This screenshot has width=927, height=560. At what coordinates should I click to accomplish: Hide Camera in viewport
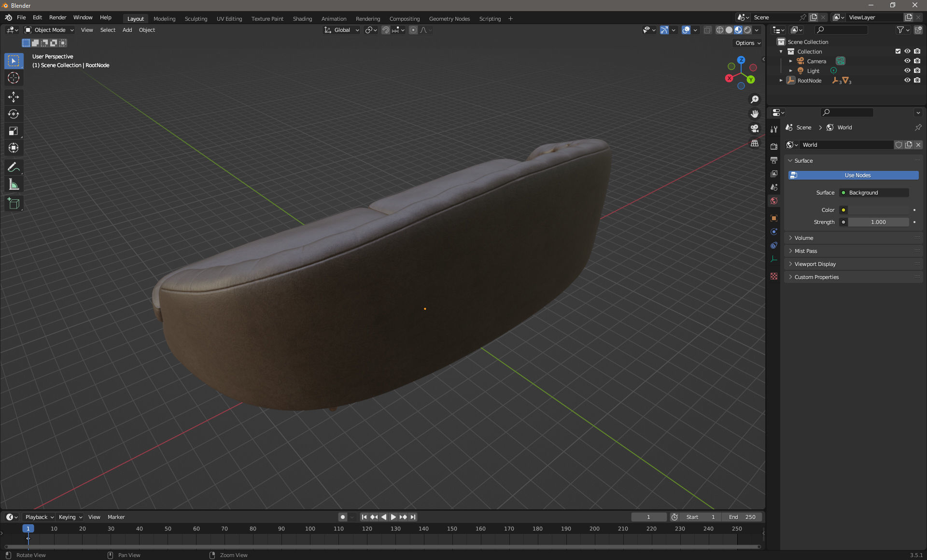click(907, 61)
